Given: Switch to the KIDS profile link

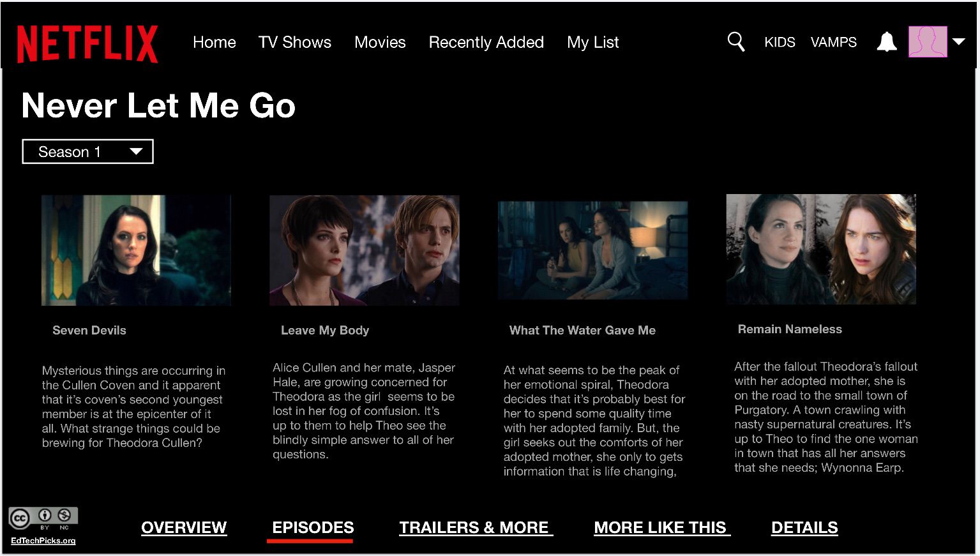Looking at the screenshot, I should [780, 42].
